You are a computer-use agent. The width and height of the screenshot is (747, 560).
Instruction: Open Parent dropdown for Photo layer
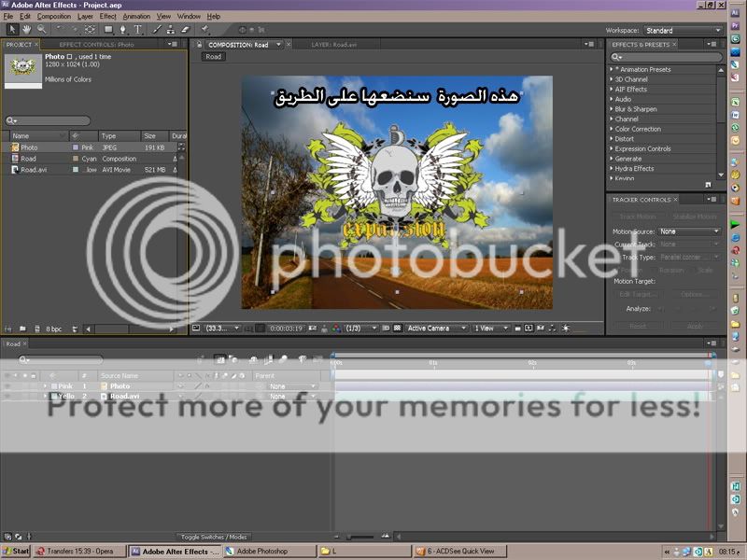[x=292, y=386]
